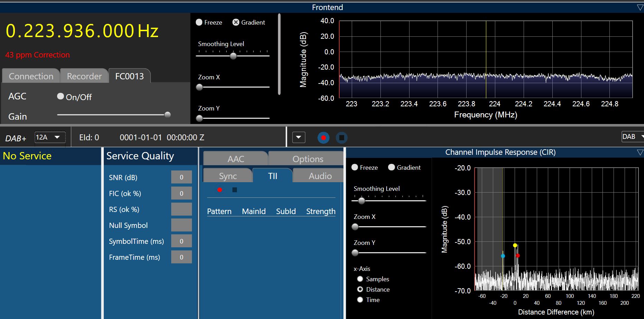
Task: Click the Pattern column header
Action: click(x=219, y=211)
